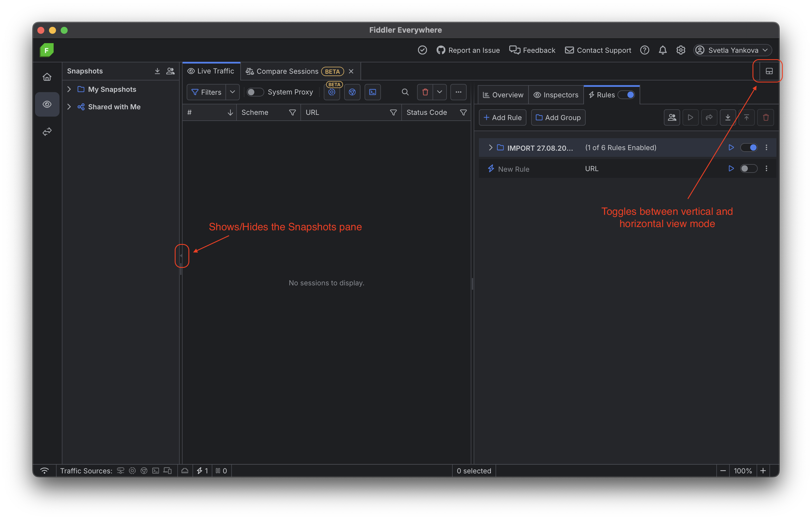
Task: Open the Home icon in the sidebar
Action: (47, 77)
